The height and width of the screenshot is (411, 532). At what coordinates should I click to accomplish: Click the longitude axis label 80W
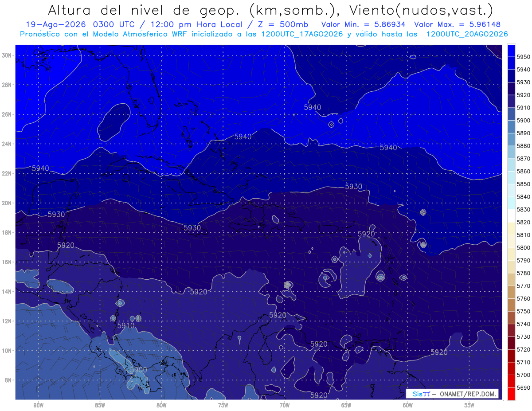tap(161, 405)
